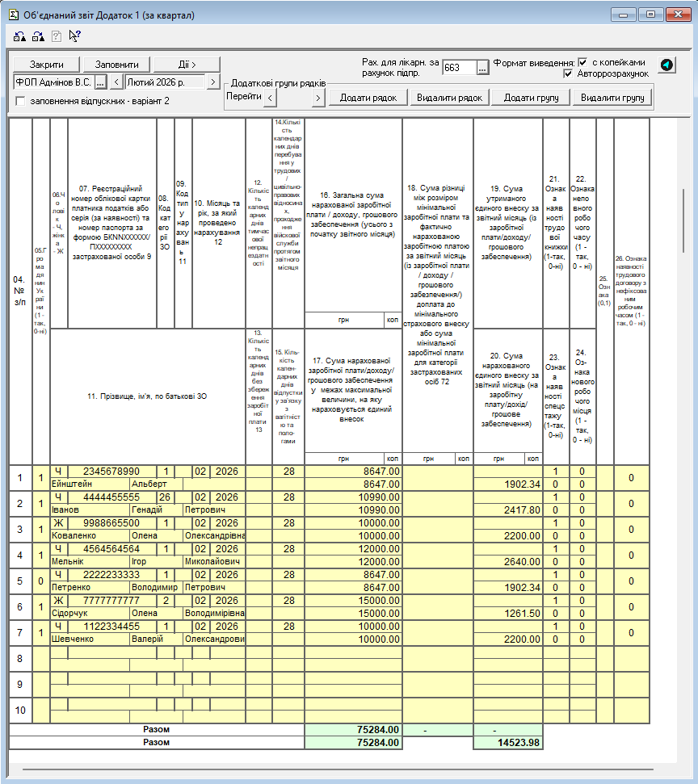Click the account field containing 663

coord(459,68)
